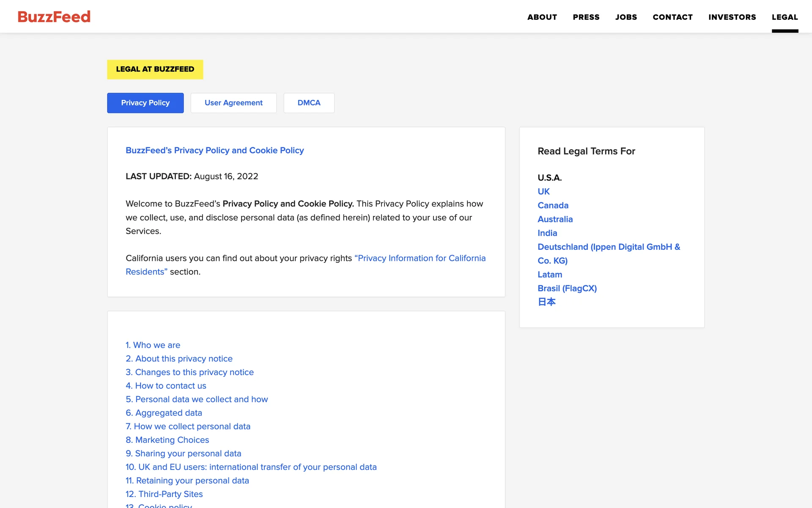Open Privacy Information for California Residents link
The image size is (812, 508).
[x=421, y=258]
